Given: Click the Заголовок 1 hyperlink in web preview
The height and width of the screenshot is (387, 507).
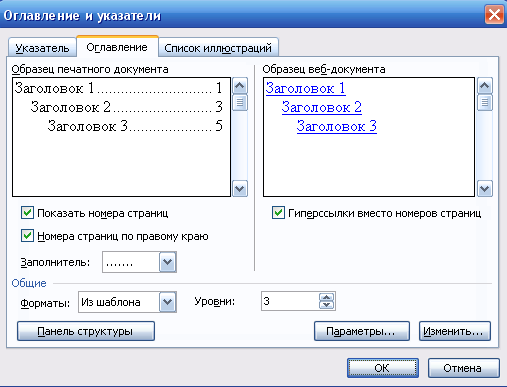Looking at the screenshot, I should [305, 88].
